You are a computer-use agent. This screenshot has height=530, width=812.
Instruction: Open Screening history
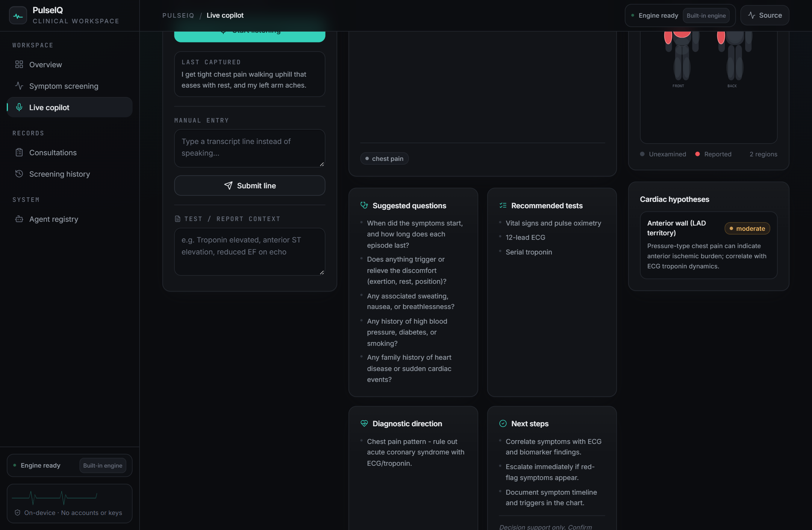(x=70, y=174)
